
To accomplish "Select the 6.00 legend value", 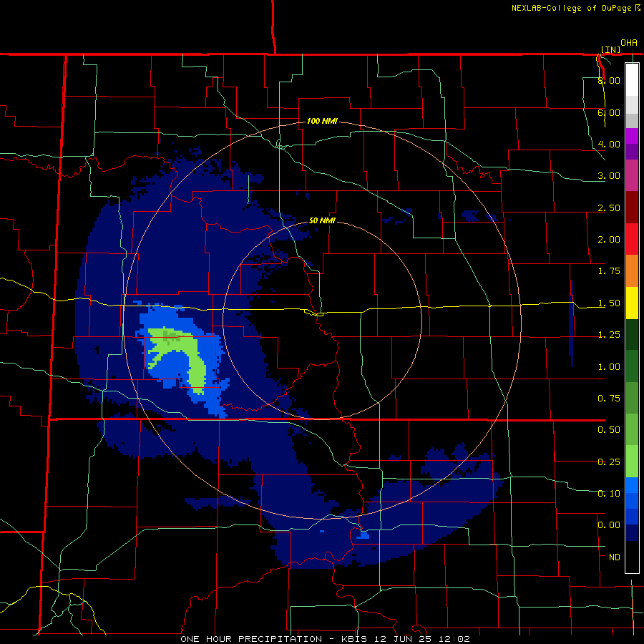I will 609,112.
